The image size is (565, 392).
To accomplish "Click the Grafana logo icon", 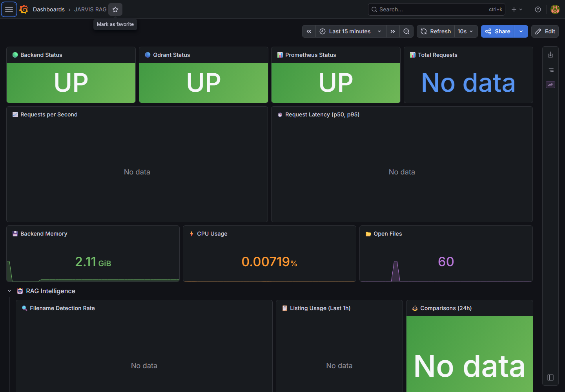I will tap(24, 9).
